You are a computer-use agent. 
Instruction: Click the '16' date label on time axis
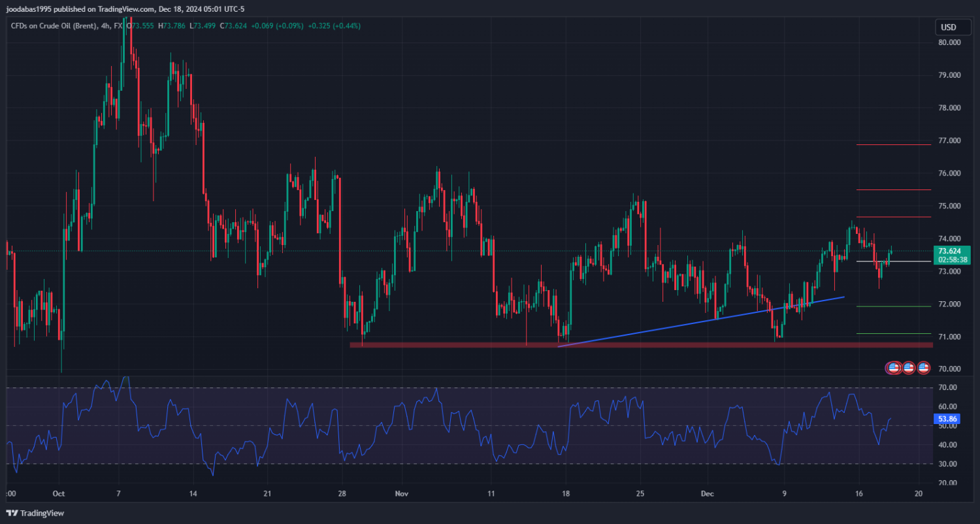pos(859,494)
